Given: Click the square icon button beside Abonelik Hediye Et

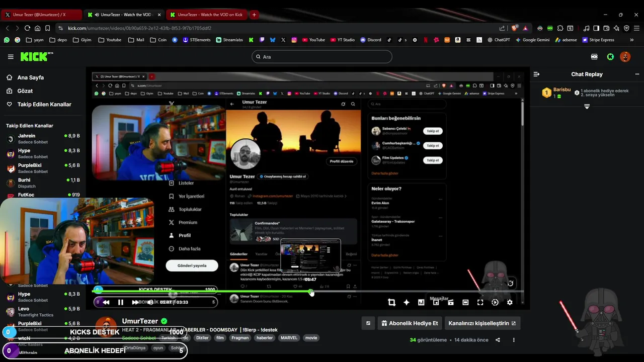Looking at the screenshot, I should (x=368, y=323).
